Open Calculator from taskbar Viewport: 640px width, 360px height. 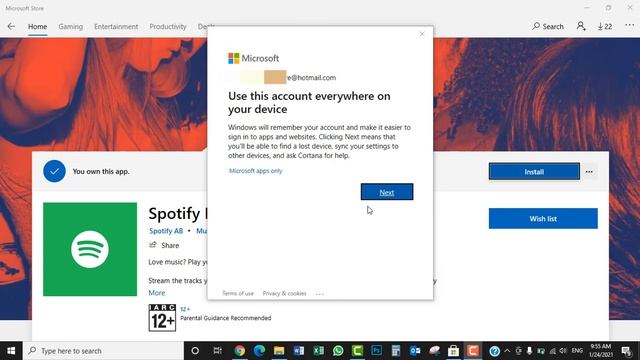point(396,351)
